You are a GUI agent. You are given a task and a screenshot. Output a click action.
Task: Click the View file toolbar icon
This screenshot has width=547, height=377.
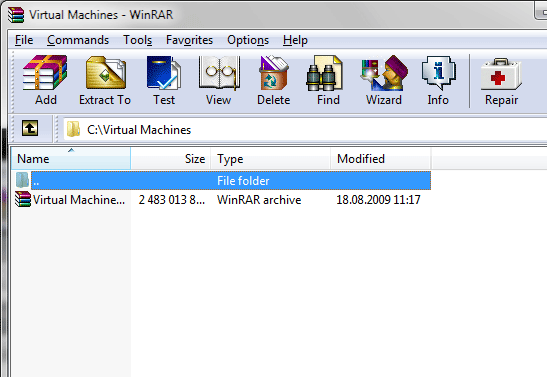coord(219,73)
